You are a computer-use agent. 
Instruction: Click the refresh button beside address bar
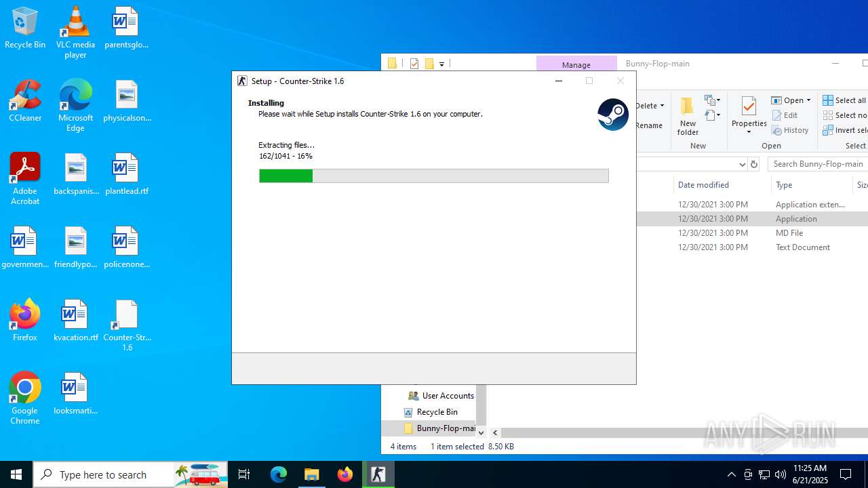coord(754,164)
